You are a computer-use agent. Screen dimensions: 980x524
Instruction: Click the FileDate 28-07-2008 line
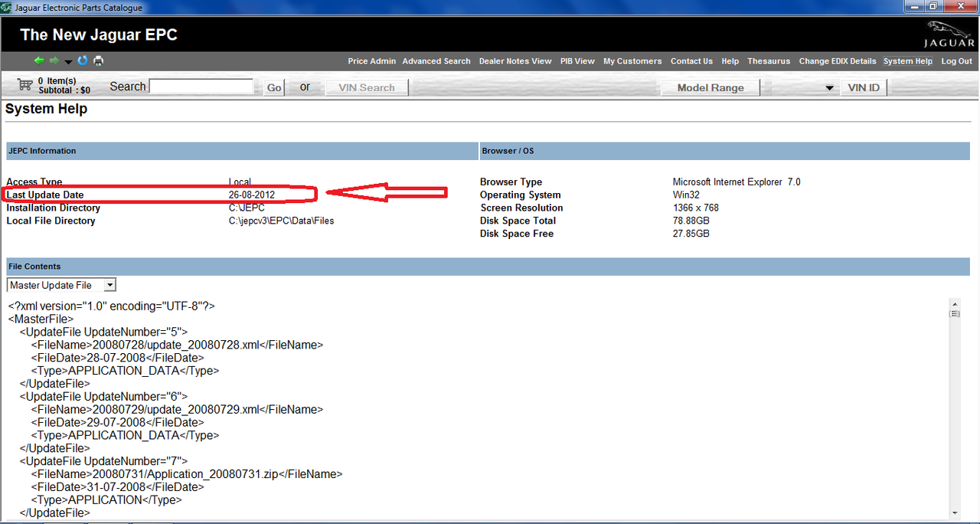pos(118,358)
